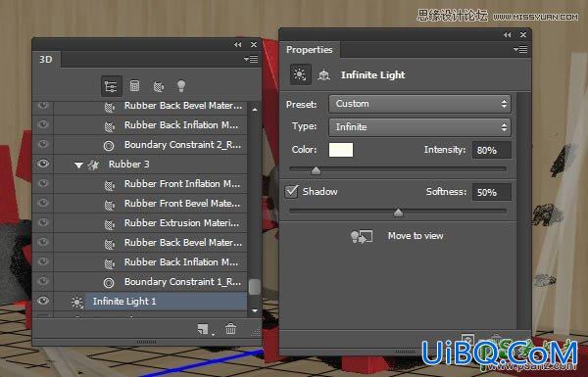The image size is (588, 377).
Task: Filter 3D panel by meshes
Action: pyautogui.click(x=134, y=86)
